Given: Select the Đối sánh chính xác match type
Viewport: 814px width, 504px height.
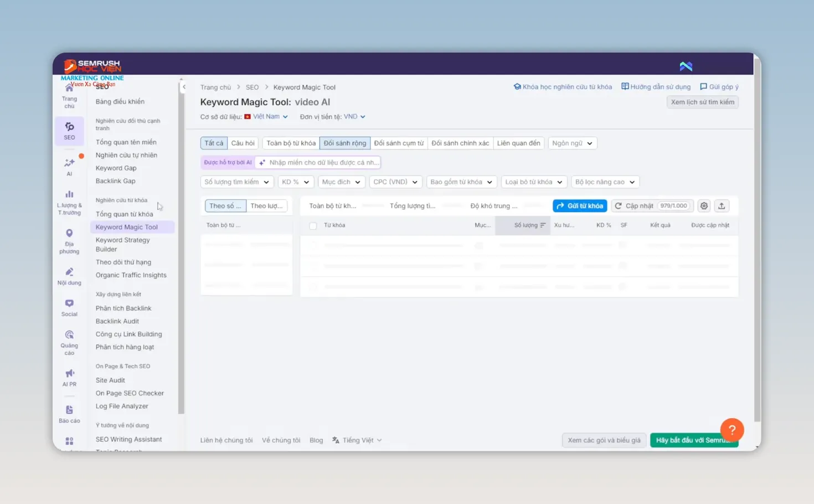Looking at the screenshot, I should point(460,143).
